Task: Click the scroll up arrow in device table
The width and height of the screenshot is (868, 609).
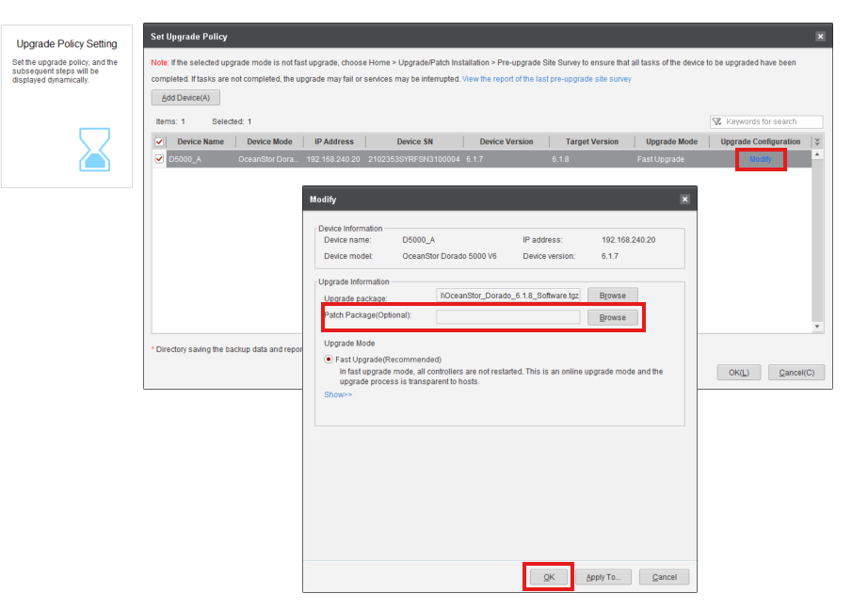Action: 817,154
